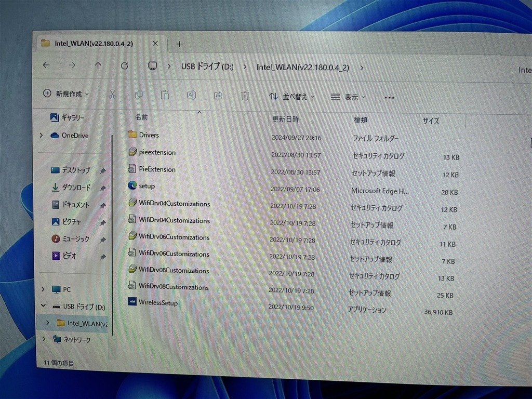Click the pin icon next to ミュージック
Screen dimensions: 532x399
(102, 240)
